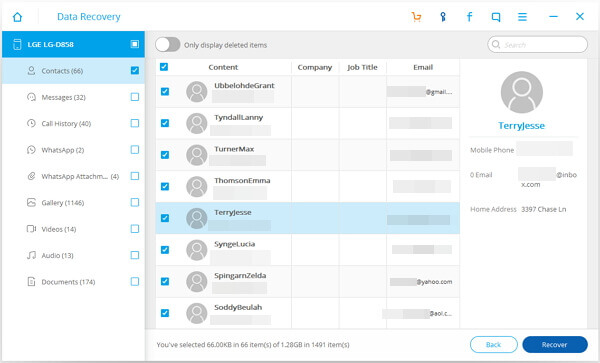Click the Messages bubble icon in sidebar
This screenshot has width=600, height=363.
coord(31,97)
